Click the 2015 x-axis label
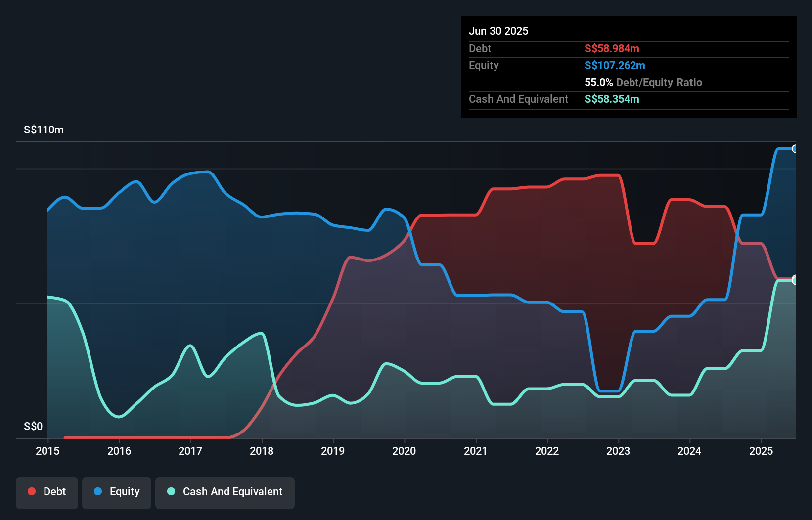Viewport: 812px width, 520px height. [x=47, y=451]
